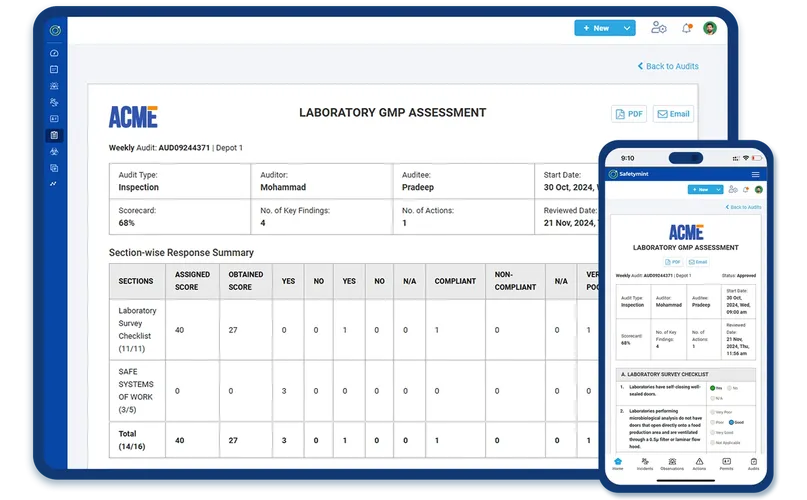The height and width of the screenshot is (500, 807).
Task: Go back via desktop "Back to Audits" link
Action: pyautogui.click(x=668, y=66)
